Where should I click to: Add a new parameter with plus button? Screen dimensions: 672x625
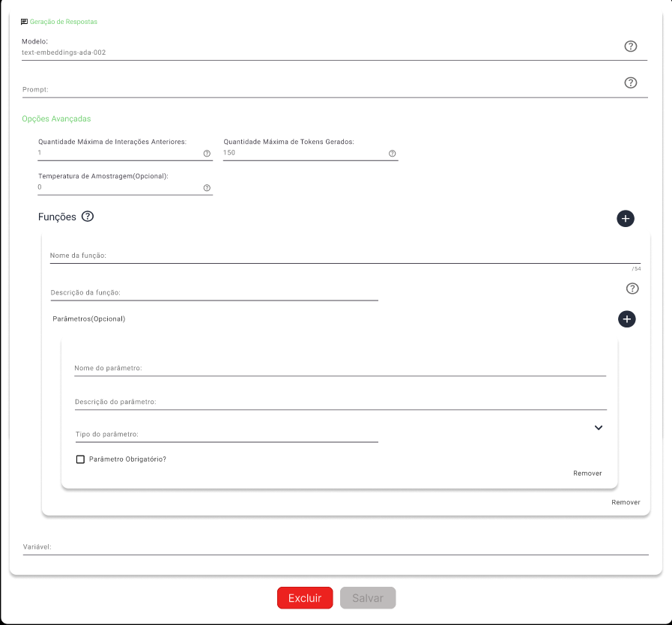click(x=626, y=319)
